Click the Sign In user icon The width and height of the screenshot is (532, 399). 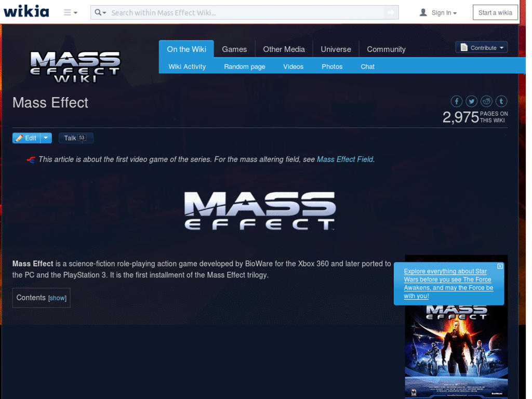click(x=423, y=12)
